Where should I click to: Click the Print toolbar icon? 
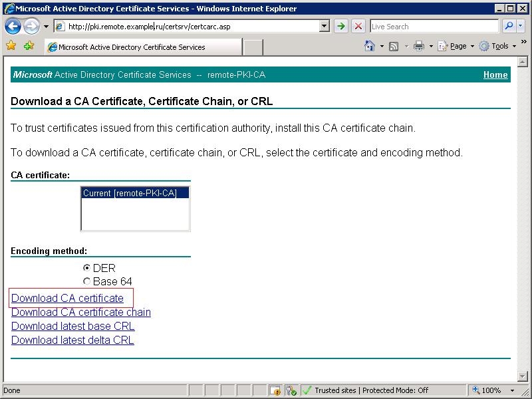click(x=419, y=46)
